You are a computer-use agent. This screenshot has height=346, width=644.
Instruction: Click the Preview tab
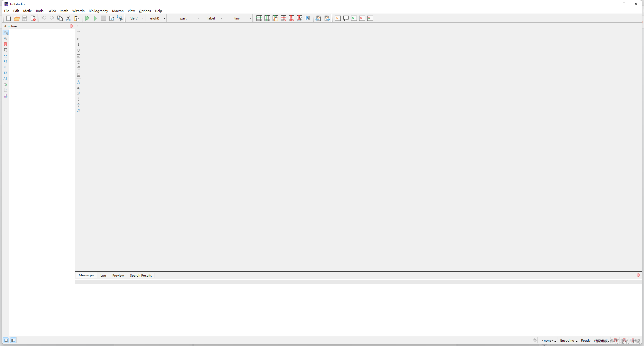pyautogui.click(x=118, y=275)
